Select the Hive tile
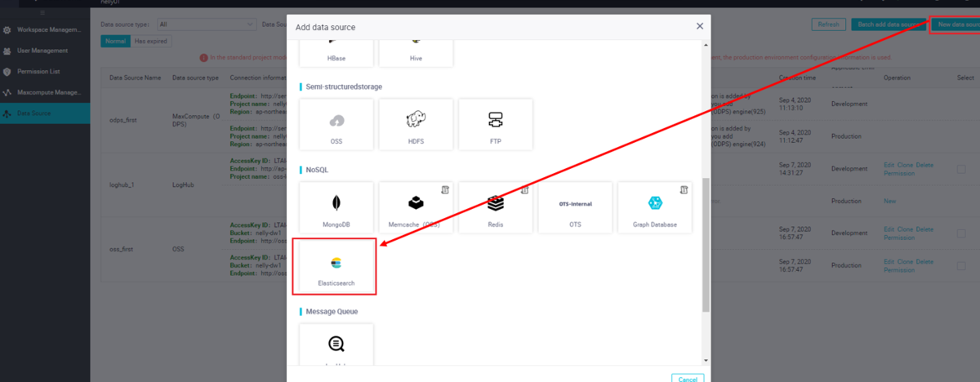Viewport: 980px width, 382px height. [x=416, y=52]
